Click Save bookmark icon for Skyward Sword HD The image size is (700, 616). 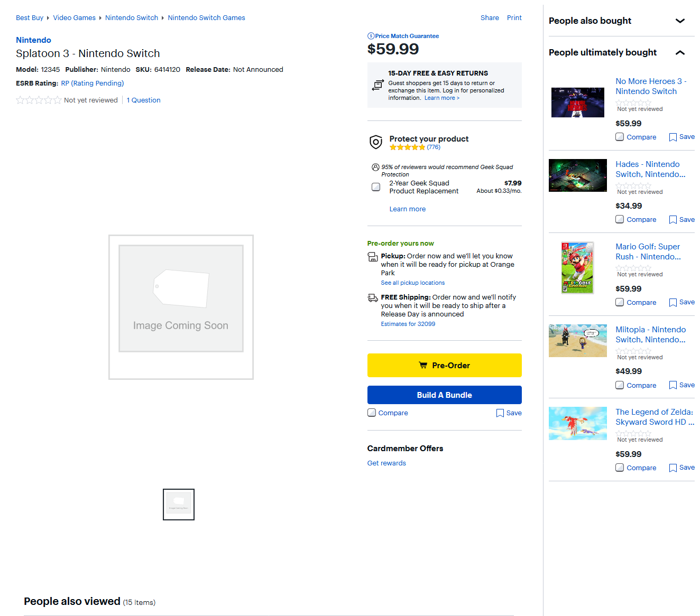pos(673,468)
